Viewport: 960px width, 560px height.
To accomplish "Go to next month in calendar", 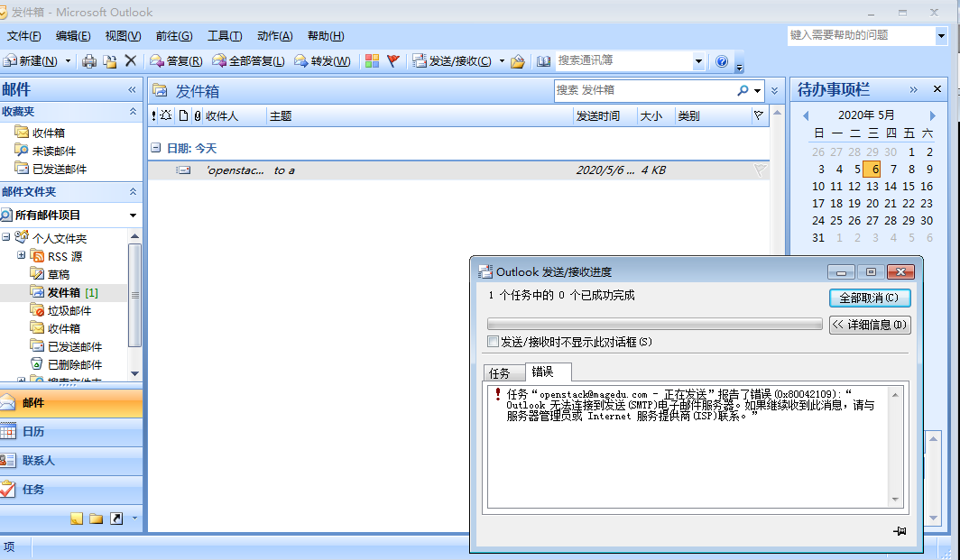I will 932,115.
